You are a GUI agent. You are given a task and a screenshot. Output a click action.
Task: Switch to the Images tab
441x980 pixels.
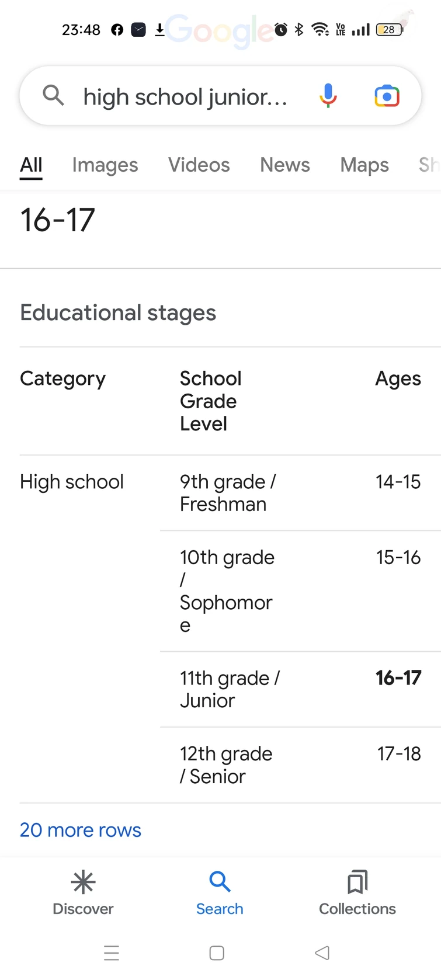pos(105,165)
